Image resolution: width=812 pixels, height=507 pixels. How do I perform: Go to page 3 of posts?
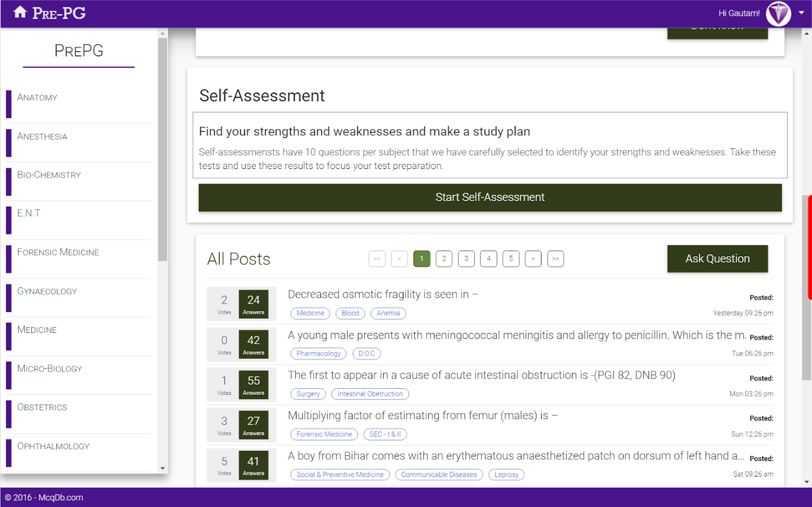click(x=466, y=259)
